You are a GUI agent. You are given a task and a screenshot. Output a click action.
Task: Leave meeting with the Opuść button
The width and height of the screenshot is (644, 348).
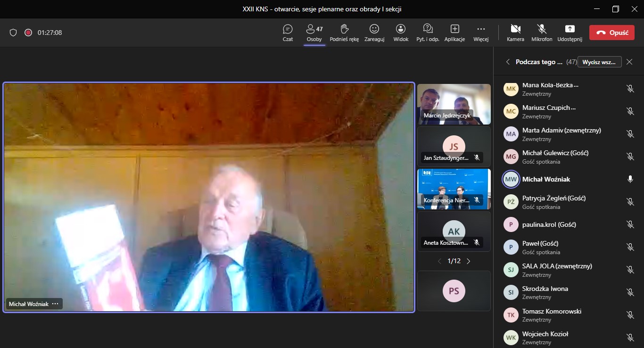coord(611,33)
